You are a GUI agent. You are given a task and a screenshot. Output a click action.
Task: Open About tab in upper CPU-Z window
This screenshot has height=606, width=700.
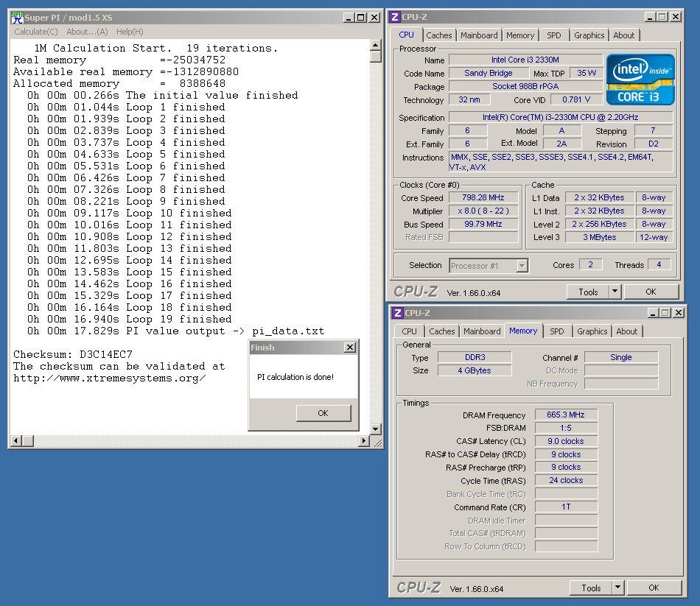[x=623, y=35]
